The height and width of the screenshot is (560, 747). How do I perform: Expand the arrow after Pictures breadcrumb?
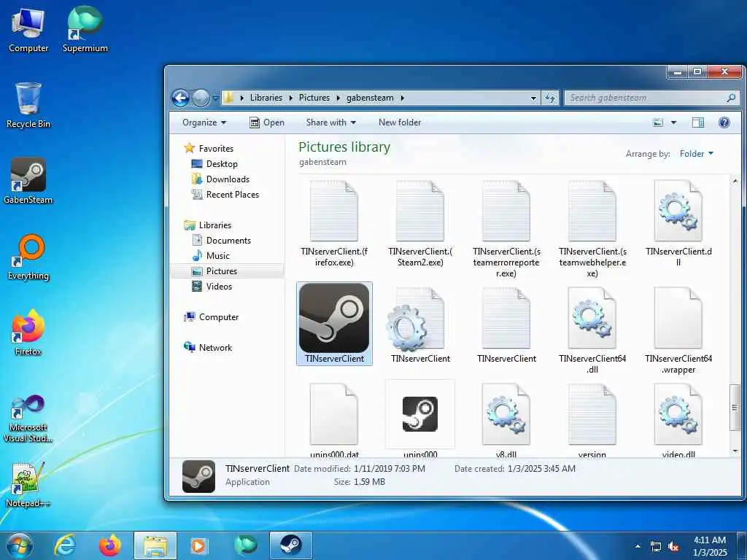(338, 98)
